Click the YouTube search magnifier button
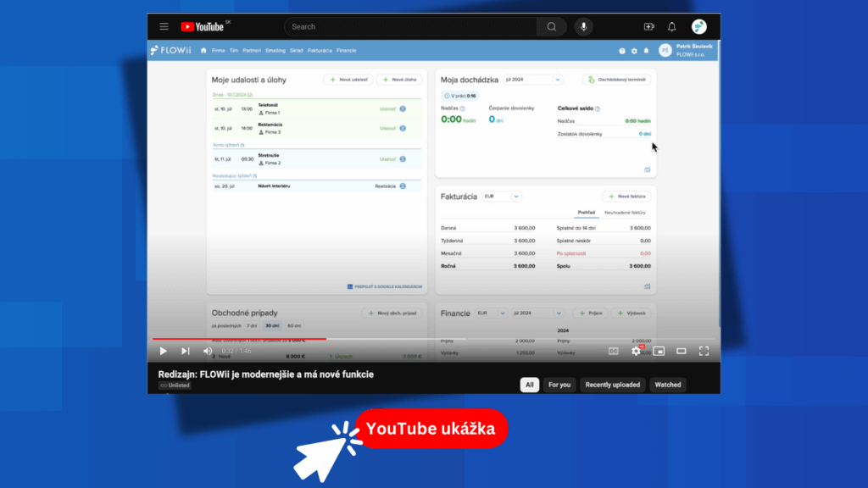The width and height of the screenshot is (868, 488). (551, 26)
